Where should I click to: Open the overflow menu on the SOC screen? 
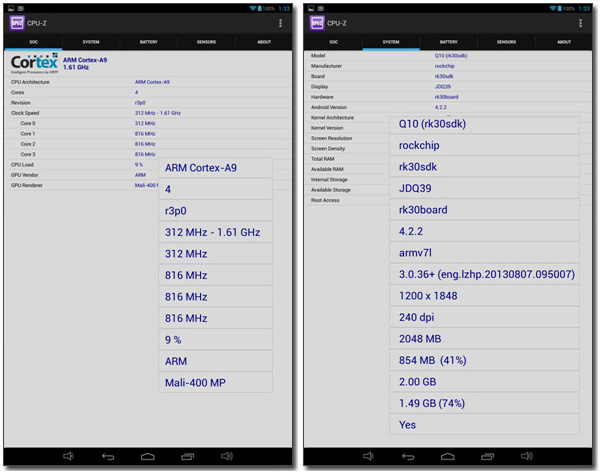280,23
